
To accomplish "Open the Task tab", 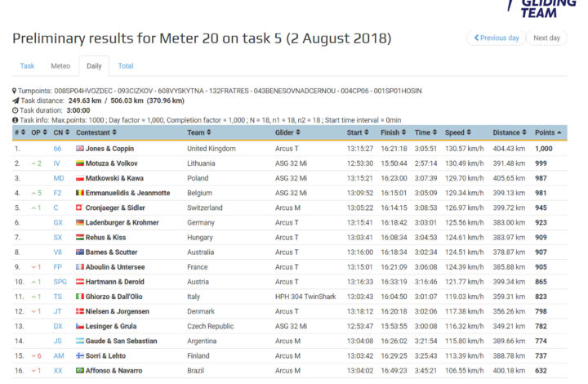I will (27, 66).
